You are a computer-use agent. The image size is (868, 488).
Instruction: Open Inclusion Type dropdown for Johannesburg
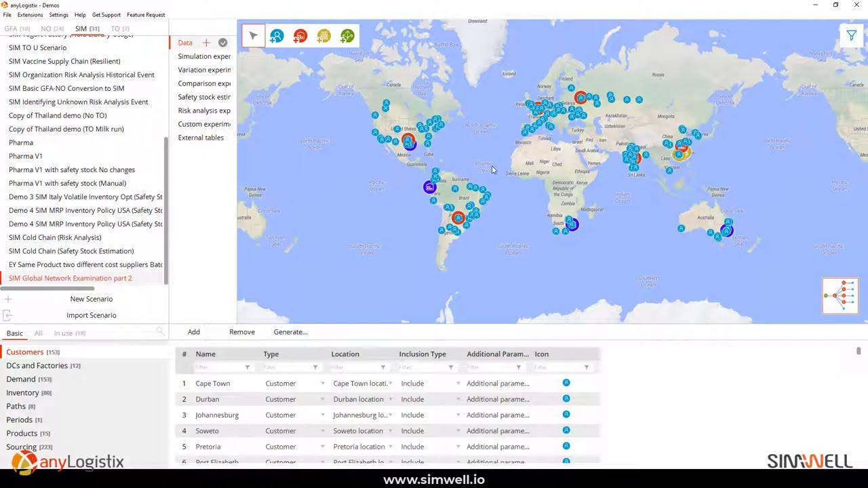point(458,415)
